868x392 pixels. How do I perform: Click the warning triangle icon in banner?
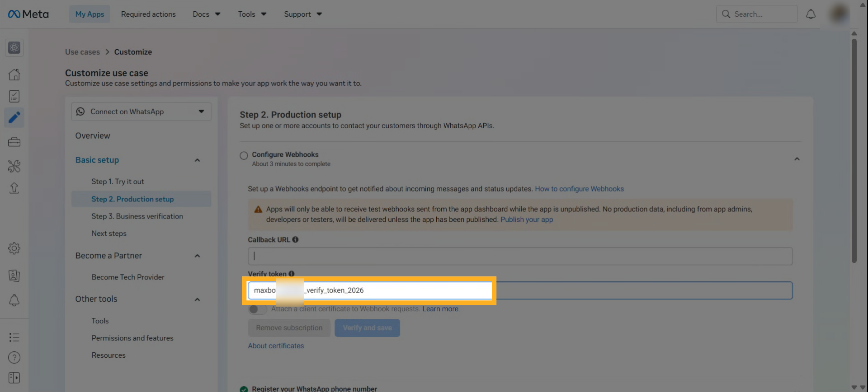click(258, 210)
